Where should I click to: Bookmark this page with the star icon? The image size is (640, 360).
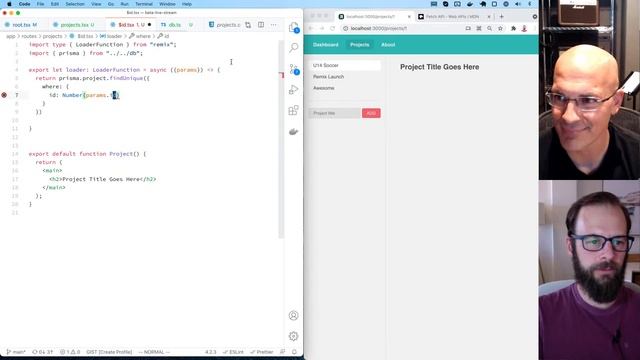(x=500, y=29)
